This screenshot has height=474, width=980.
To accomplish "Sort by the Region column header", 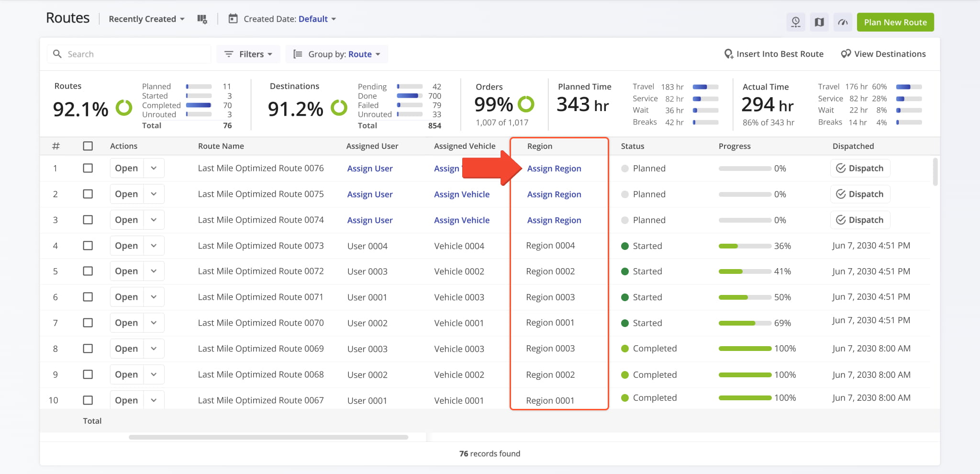I will [540, 146].
